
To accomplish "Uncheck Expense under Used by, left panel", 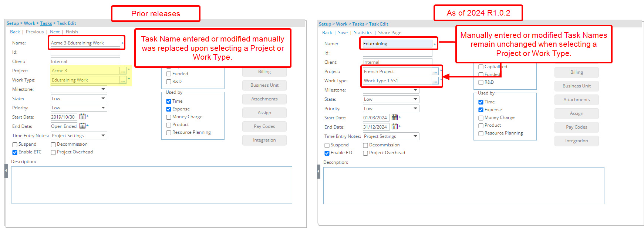I will point(169,109).
